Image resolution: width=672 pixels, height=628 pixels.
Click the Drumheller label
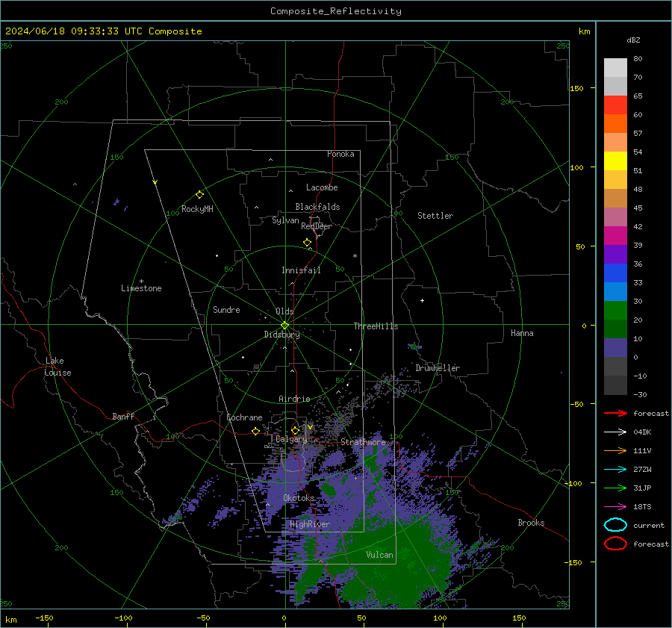point(438,368)
